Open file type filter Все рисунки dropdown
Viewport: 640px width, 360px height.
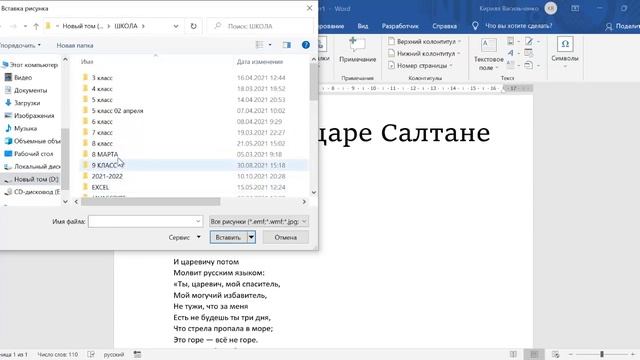click(259, 221)
